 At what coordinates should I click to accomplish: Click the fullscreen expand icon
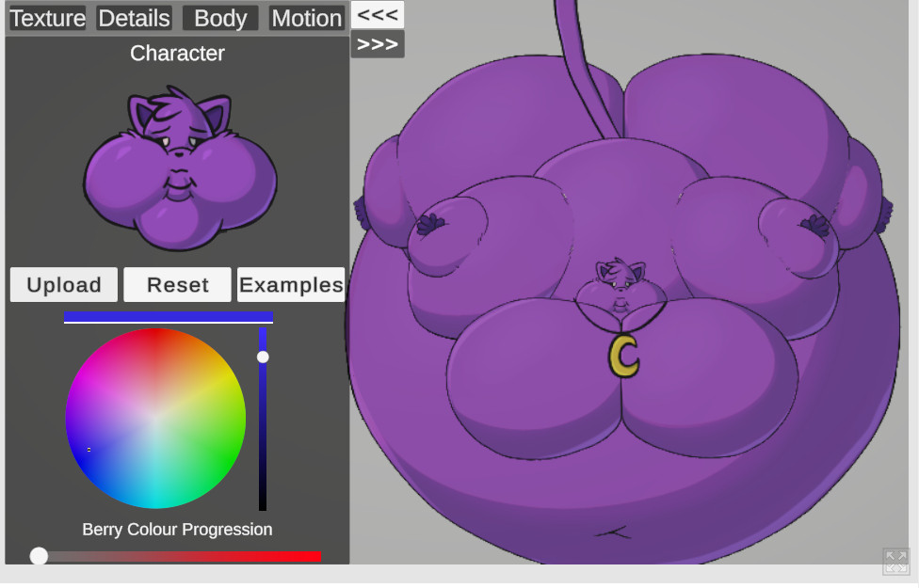tap(895, 561)
